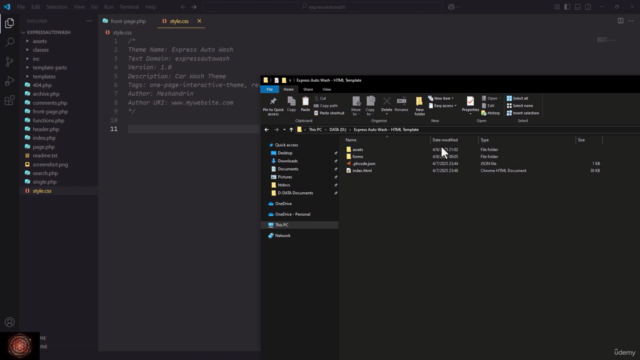Open the Easy access dropdown
The width and height of the screenshot is (640, 360).
pyautogui.click(x=442, y=106)
